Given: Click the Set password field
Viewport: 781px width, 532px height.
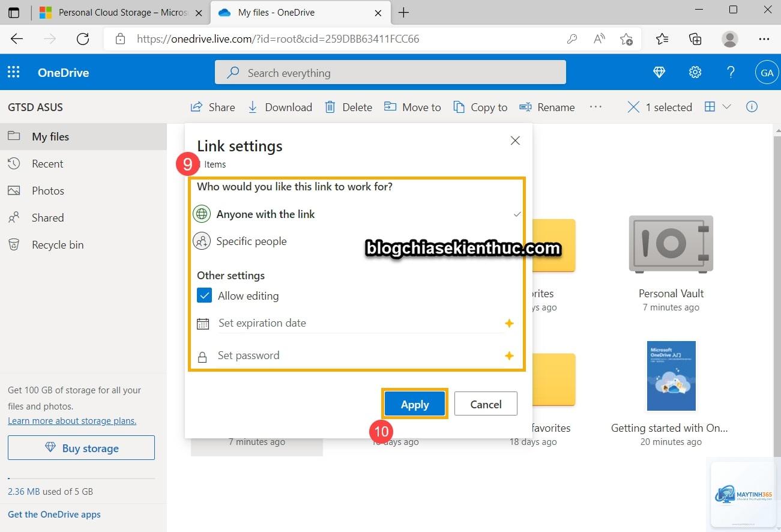Looking at the screenshot, I should pos(360,355).
